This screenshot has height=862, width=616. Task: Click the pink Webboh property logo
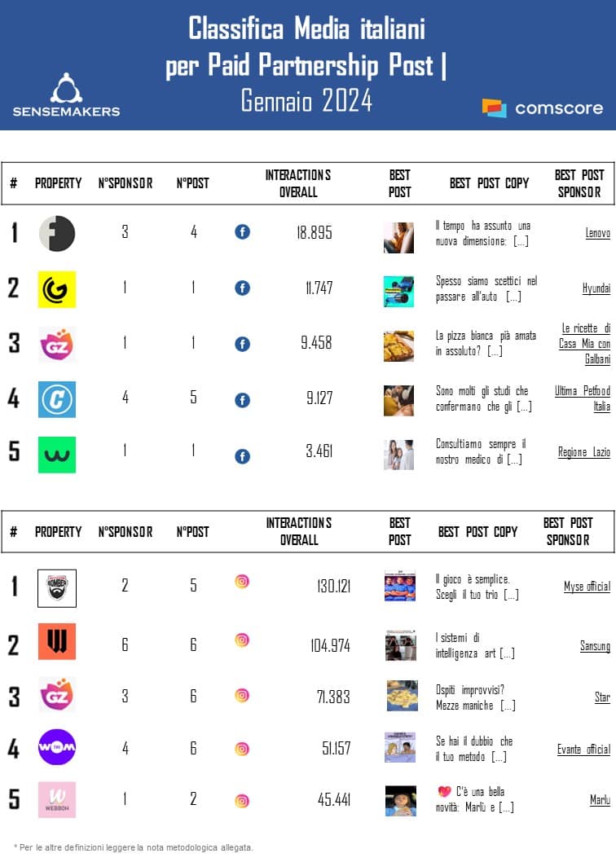[57, 799]
